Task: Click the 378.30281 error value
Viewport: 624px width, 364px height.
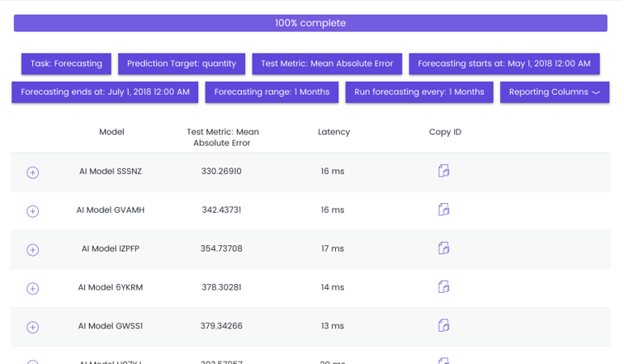Action: click(x=221, y=287)
